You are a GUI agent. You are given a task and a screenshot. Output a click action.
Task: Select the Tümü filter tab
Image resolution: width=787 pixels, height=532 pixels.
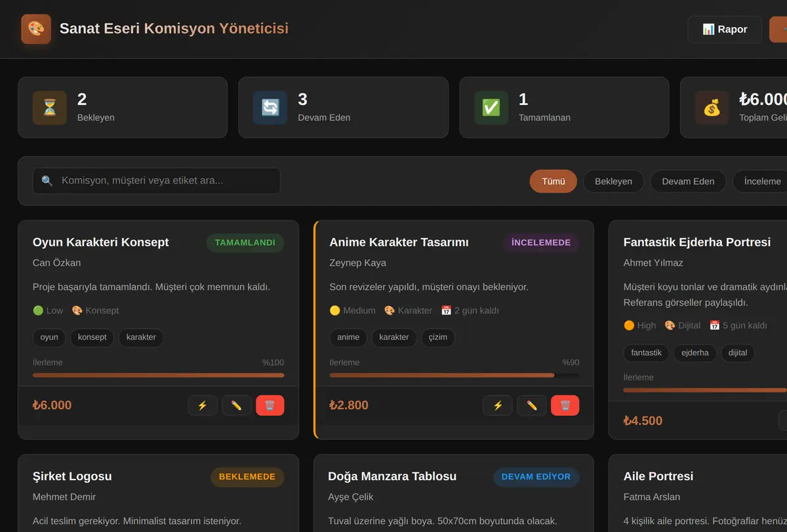[554, 181]
